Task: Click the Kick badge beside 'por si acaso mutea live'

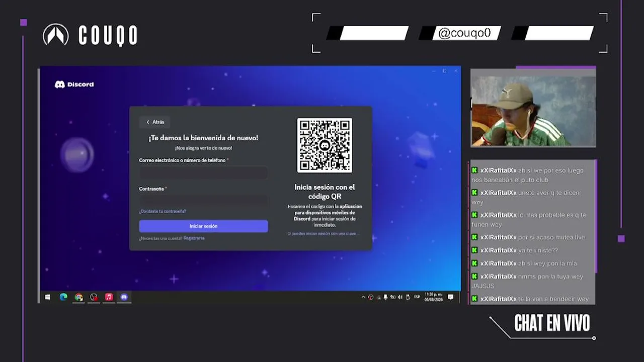Action: pos(474,237)
